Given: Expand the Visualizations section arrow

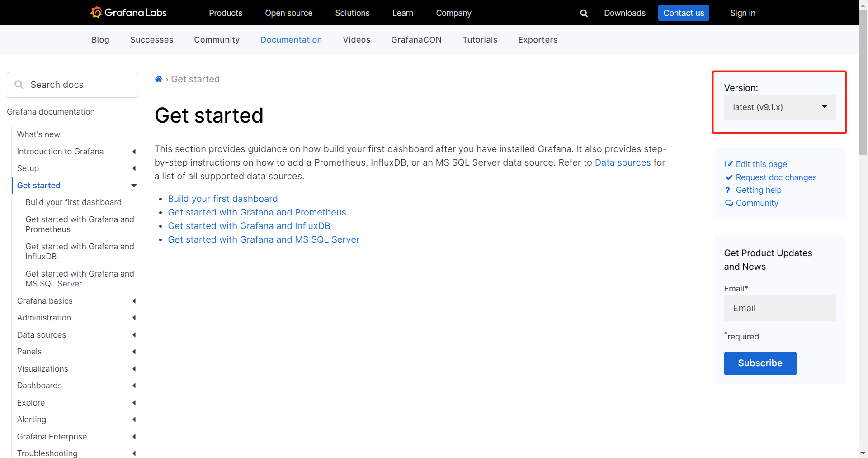Looking at the screenshot, I should click(x=134, y=369).
